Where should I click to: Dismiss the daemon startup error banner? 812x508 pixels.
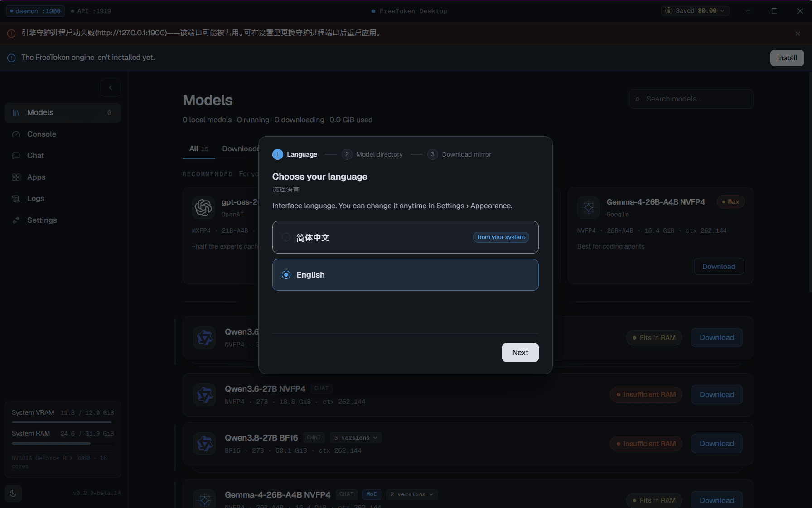point(797,34)
